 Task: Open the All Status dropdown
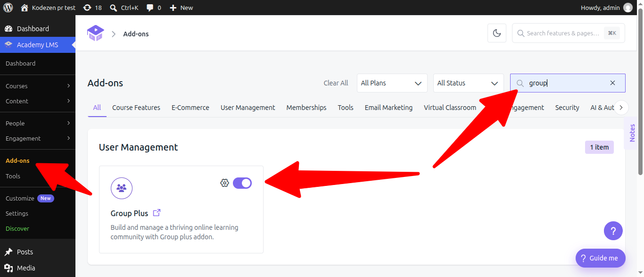coord(469,83)
